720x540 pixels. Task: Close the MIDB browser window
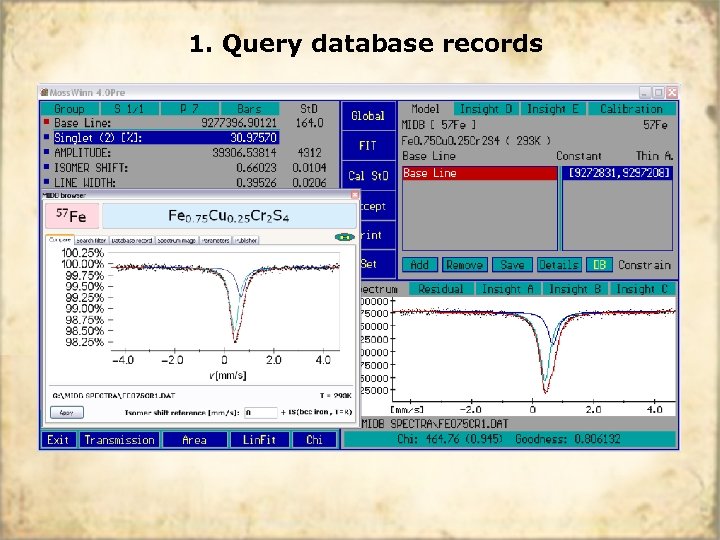tap(354, 195)
